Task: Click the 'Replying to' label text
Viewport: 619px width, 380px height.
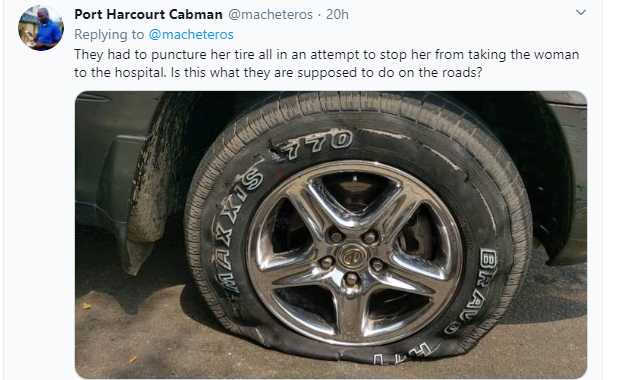Action: (x=109, y=35)
